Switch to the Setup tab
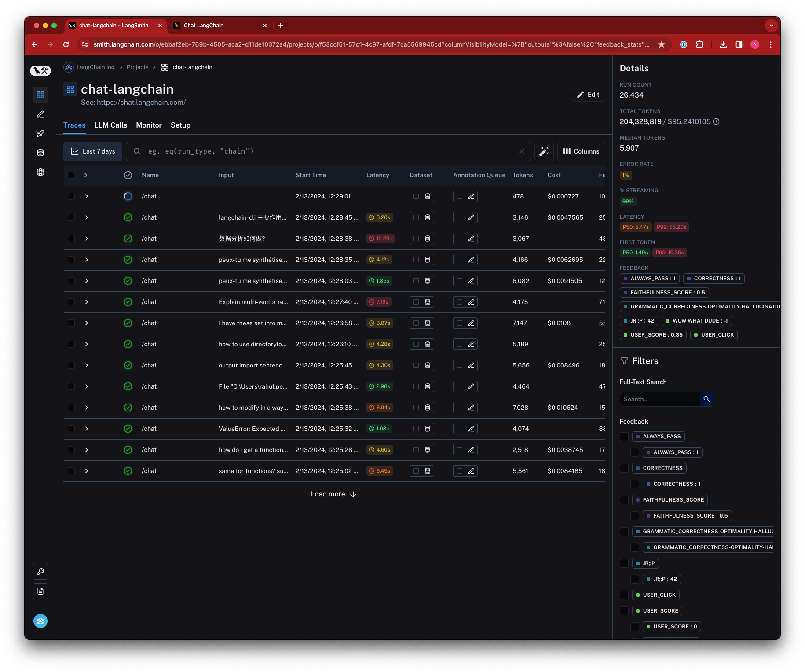Viewport: 805px width, 672px height. 180,125
